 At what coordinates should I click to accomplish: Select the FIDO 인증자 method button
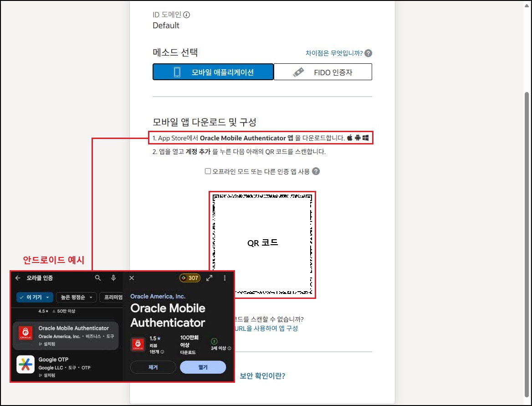pos(322,72)
